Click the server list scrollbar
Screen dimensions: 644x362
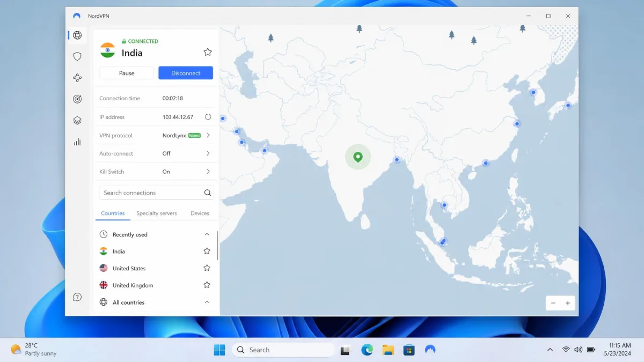[x=218, y=246]
